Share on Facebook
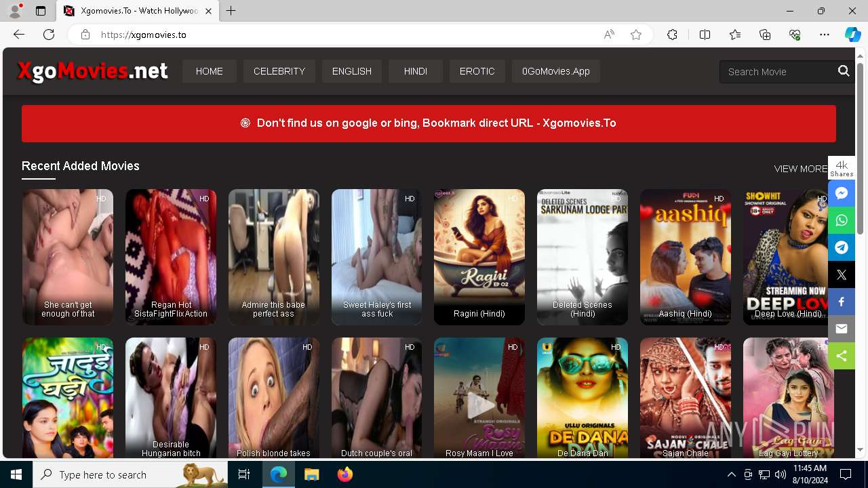Image resolution: width=868 pixels, height=488 pixels. coord(842,302)
